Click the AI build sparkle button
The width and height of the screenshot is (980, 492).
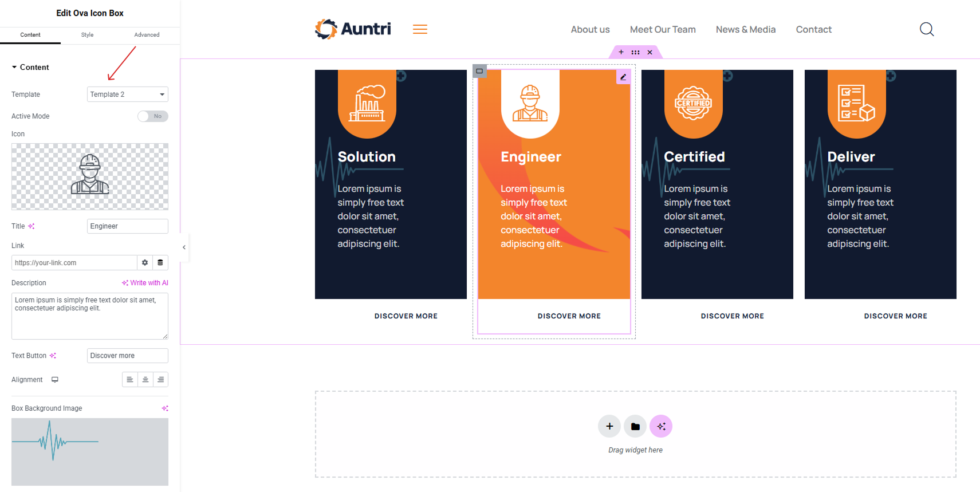coord(661,426)
